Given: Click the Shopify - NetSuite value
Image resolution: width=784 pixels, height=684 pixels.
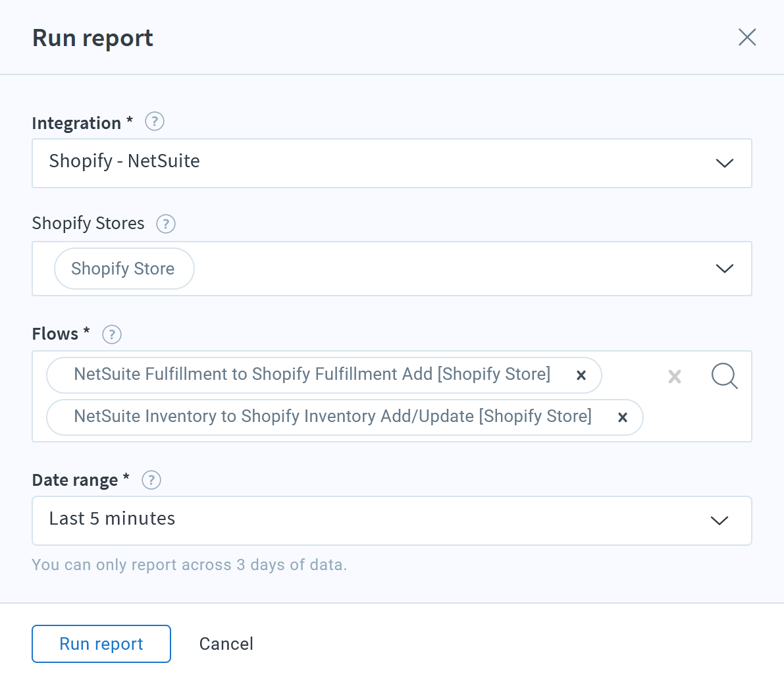Looking at the screenshot, I should 124,161.
